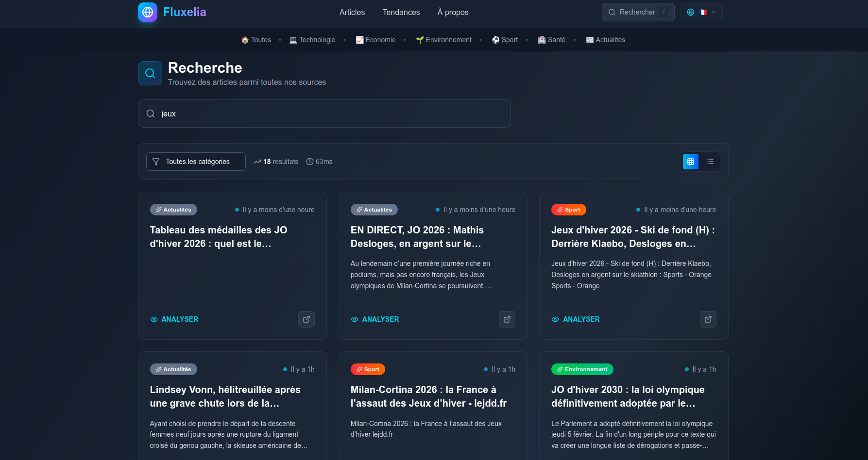Click the Environnement seedling icon
868x460 pixels.
pyautogui.click(x=420, y=39)
